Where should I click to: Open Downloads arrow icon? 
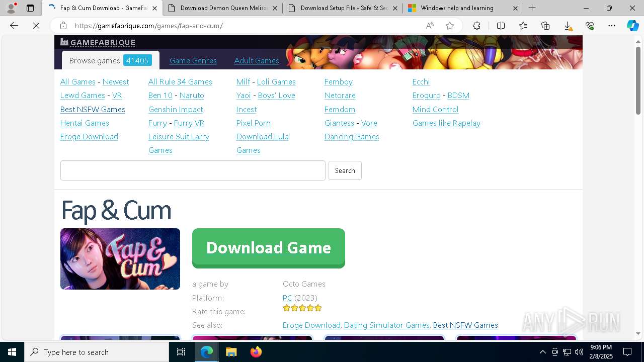(x=568, y=26)
